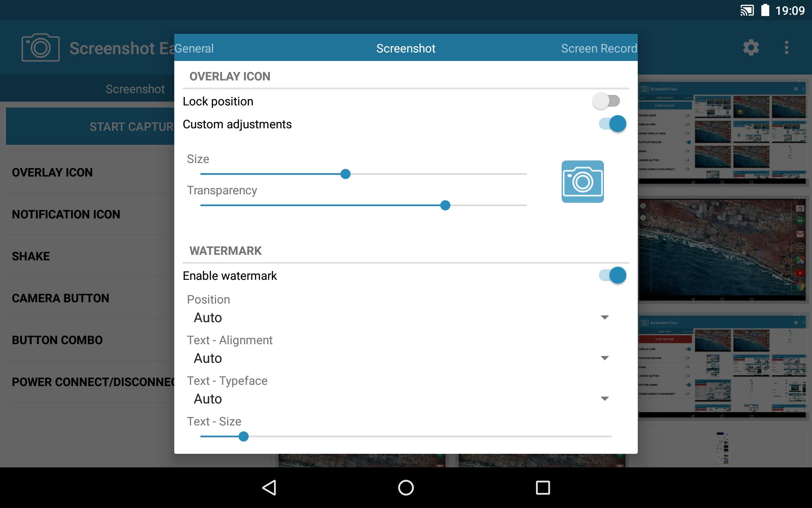This screenshot has width=812, height=508.
Task: Drag the Transparency slider
Action: coord(445,205)
